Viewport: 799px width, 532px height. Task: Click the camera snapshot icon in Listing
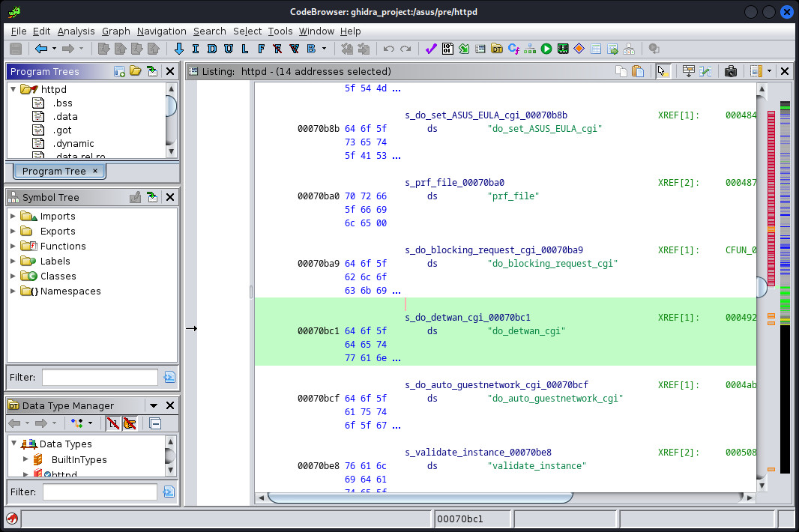[731, 71]
